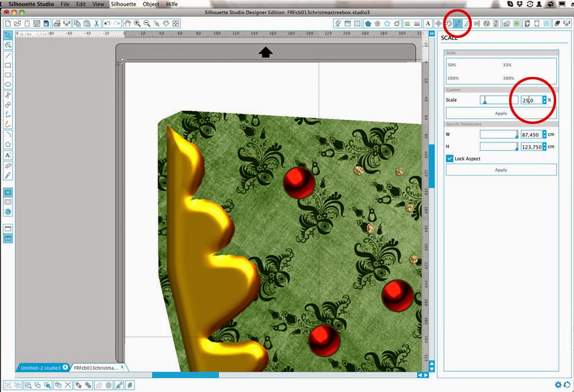Apply the specified dimensions
The height and width of the screenshot is (392, 574).
pos(501,170)
